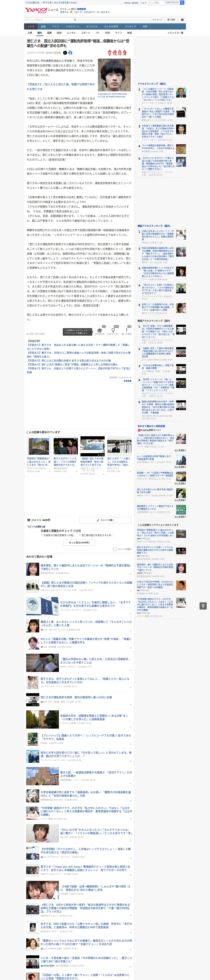Open the ライブ tab in top navigation
The height and width of the screenshot is (980, 210).
56,26
